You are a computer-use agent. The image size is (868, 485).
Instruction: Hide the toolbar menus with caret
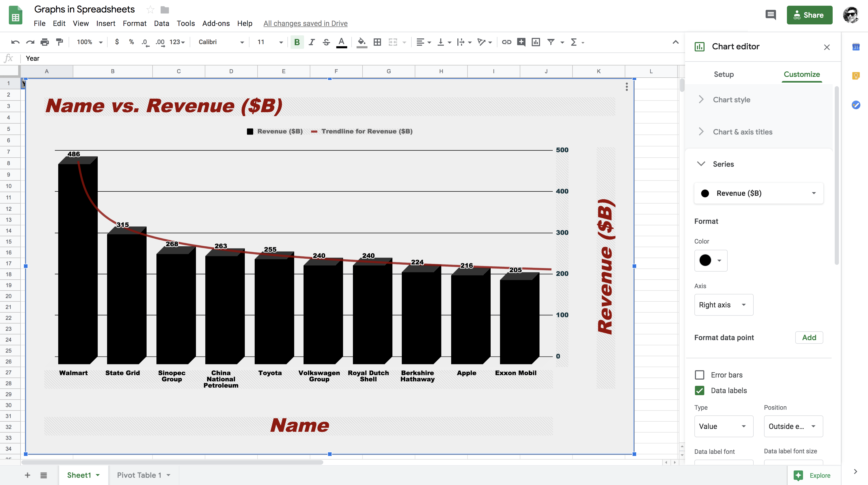(x=676, y=42)
